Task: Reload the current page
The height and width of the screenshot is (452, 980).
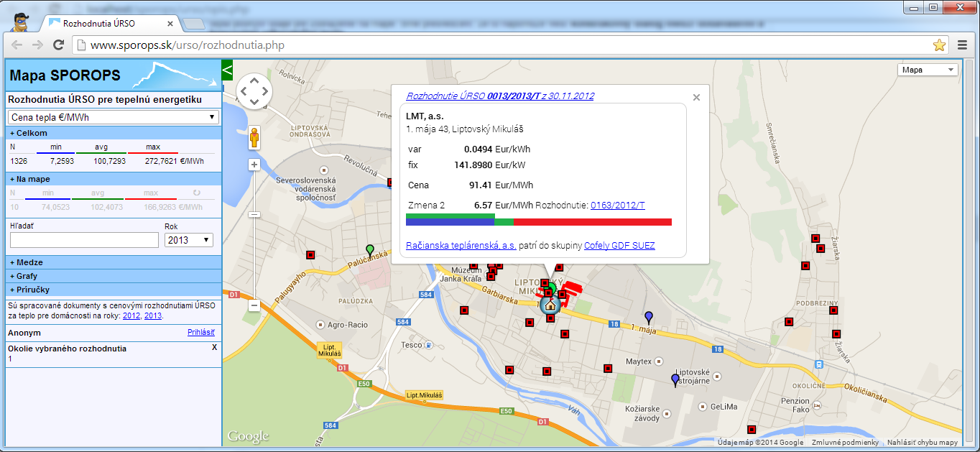Action: click(x=59, y=45)
